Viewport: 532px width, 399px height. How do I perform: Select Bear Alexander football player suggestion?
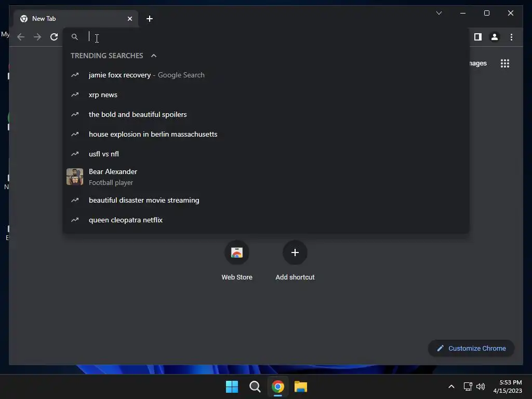266,177
